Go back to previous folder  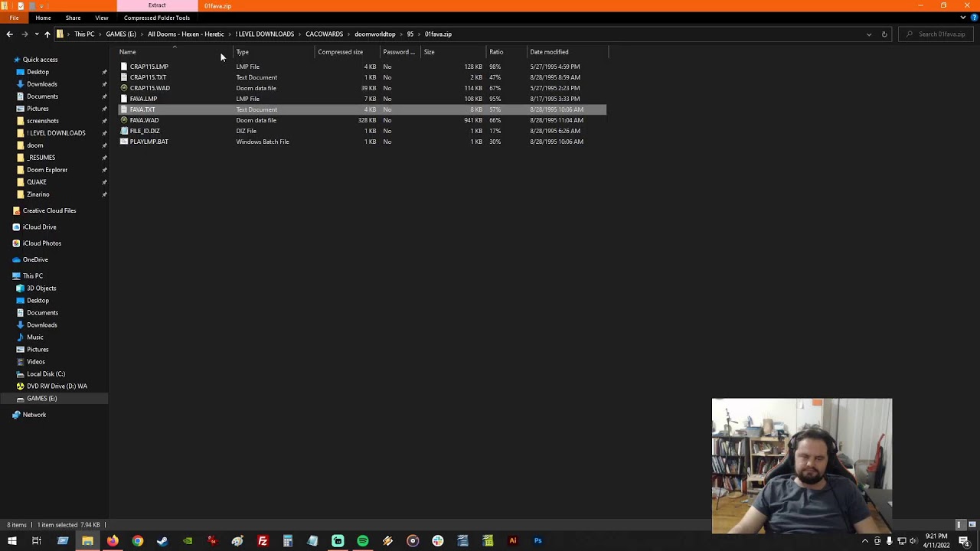pos(9,34)
